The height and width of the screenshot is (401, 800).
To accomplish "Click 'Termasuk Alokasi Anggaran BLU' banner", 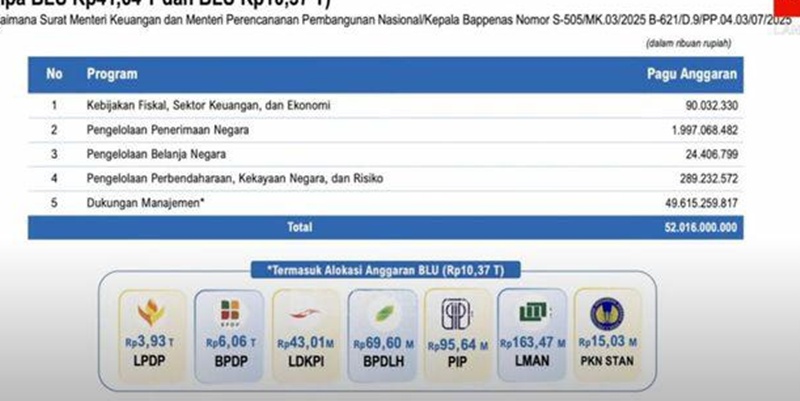I will [386, 270].
